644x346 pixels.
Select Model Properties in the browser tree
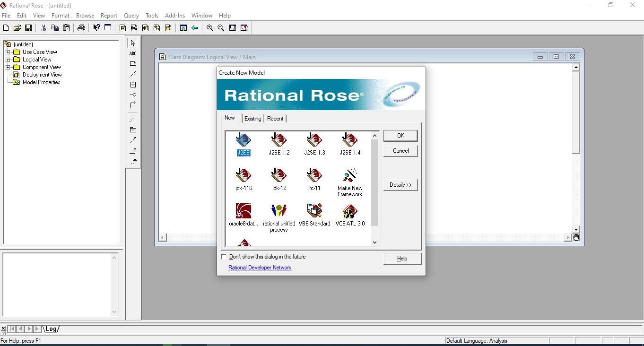coord(41,82)
